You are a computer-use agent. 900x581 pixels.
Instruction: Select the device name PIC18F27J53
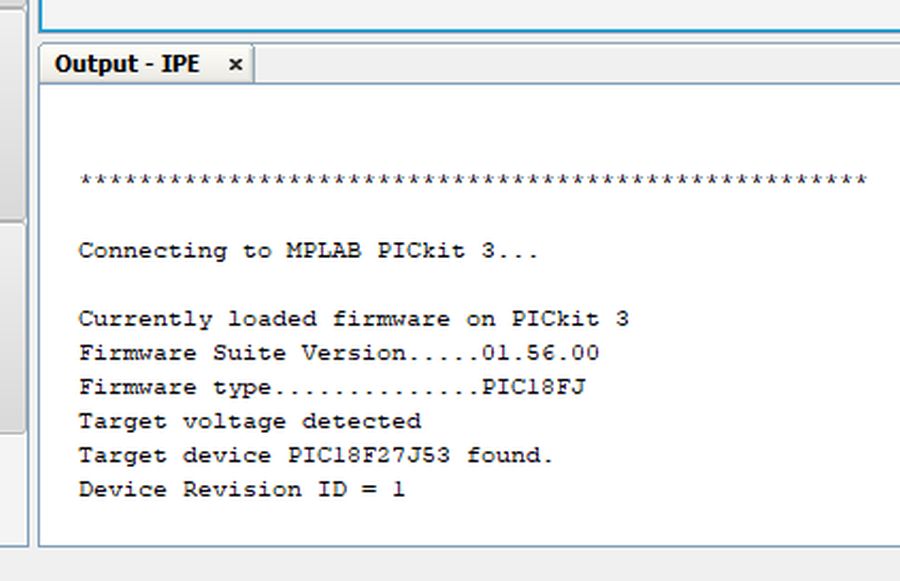click(368, 455)
